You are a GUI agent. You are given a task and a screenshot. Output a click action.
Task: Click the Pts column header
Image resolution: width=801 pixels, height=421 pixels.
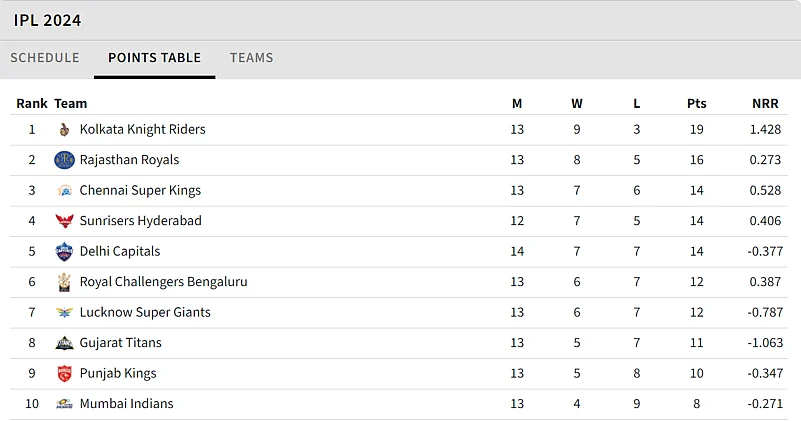click(697, 103)
